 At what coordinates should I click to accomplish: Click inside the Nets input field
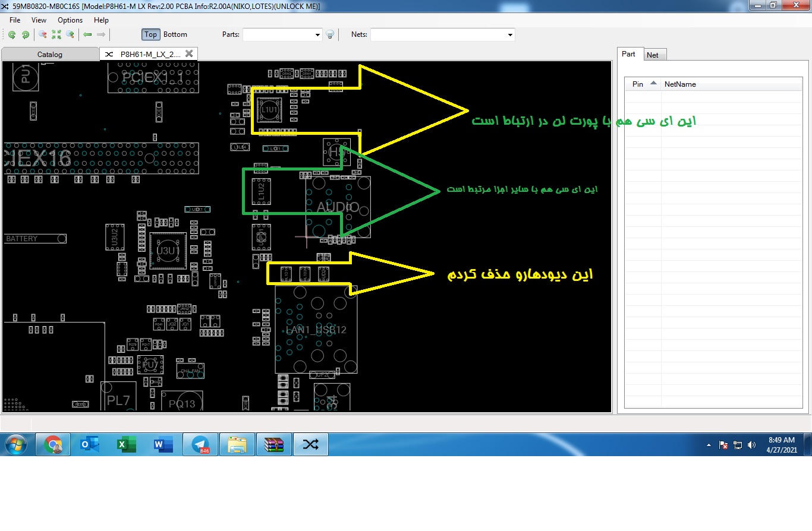[438, 35]
